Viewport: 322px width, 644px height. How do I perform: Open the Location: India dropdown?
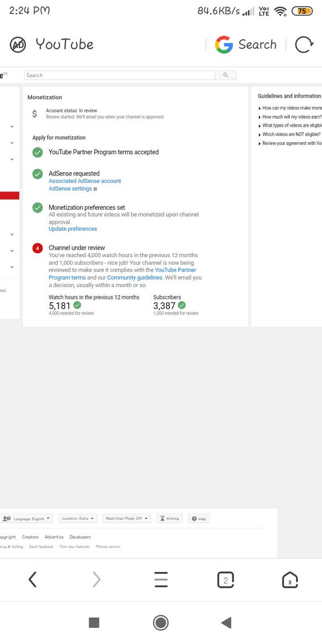click(78, 518)
